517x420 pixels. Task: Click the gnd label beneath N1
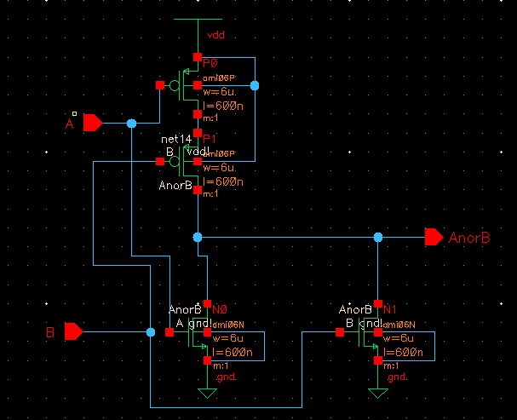tap(397, 377)
